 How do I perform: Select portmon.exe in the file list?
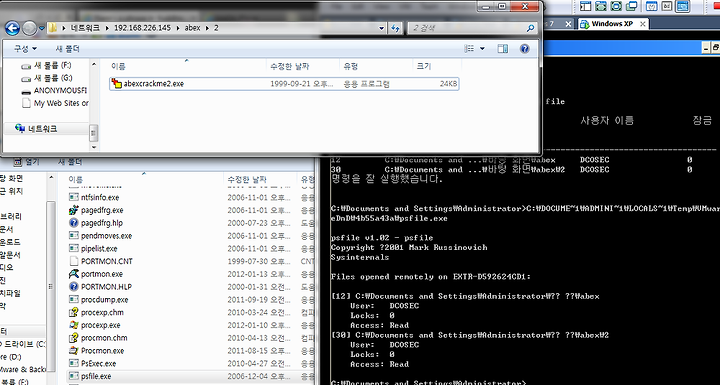coord(96,274)
